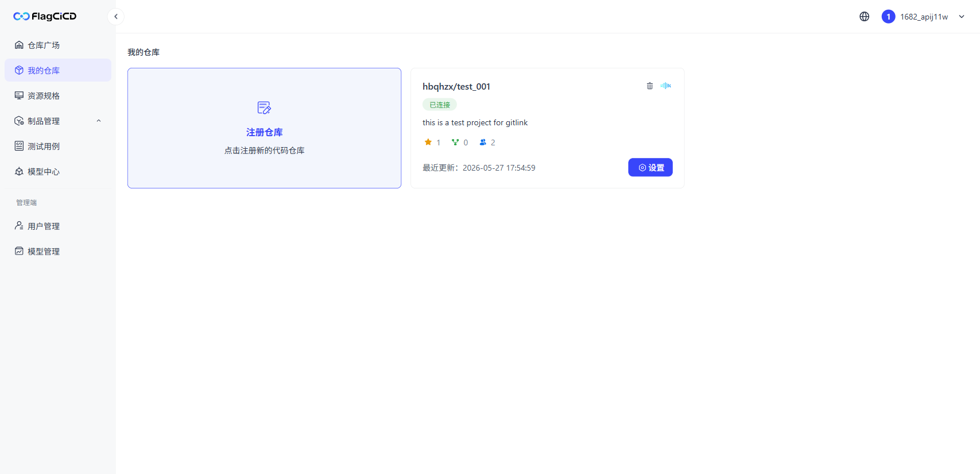Click the 模型管理 chart icon
Viewport: 980px width, 474px height.
[19, 251]
